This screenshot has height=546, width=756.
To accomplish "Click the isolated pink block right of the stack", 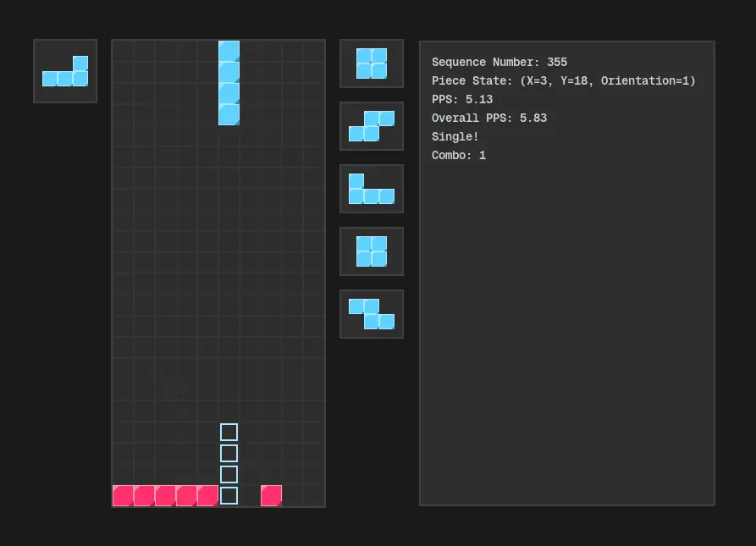I will (271, 496).
